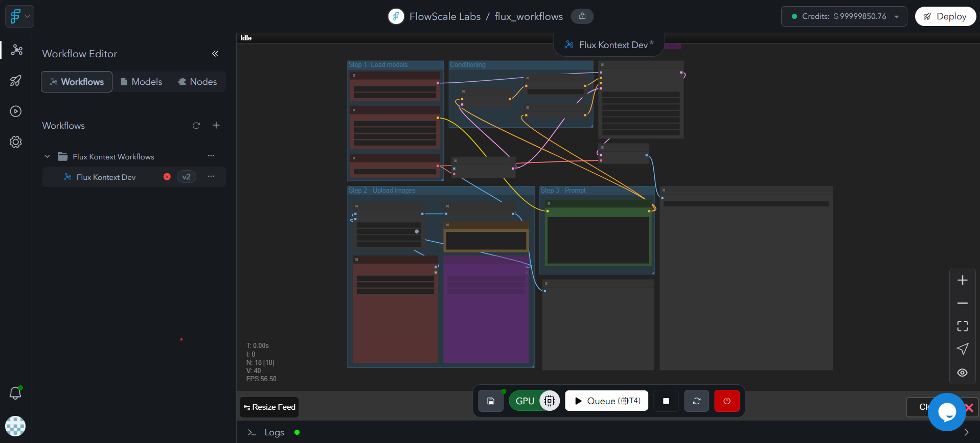
Task: Add a new workflow with plus icon
Action: pyautogui.click(x=216, y=125)
